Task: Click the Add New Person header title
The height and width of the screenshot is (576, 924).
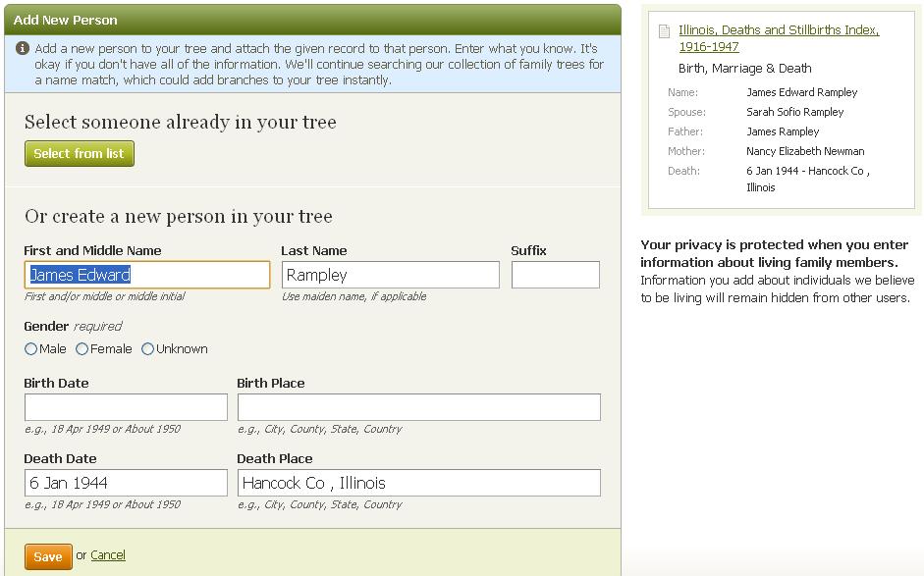Action: click(66, 20)
